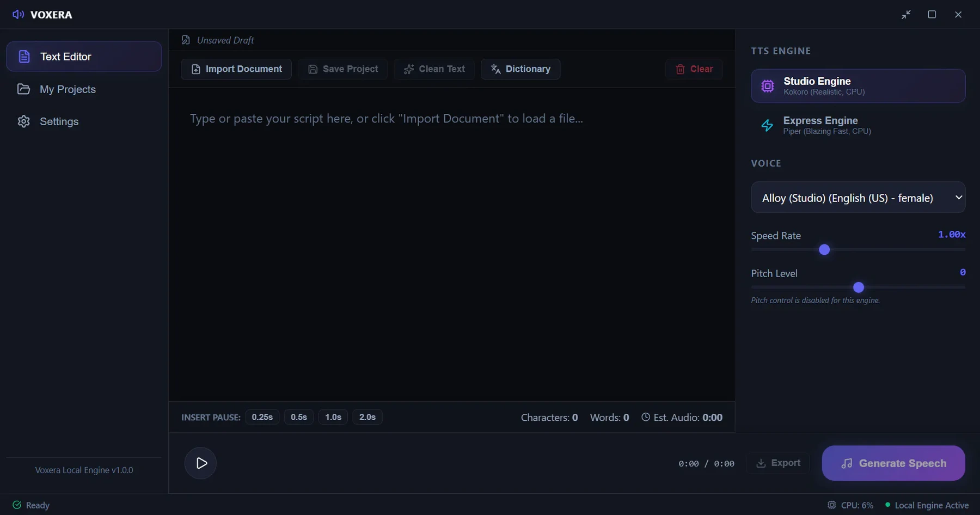This screenshot has width=980, height=515.
Task: Click the Ready checkmark status icon
Action: (x=17, y=505)
